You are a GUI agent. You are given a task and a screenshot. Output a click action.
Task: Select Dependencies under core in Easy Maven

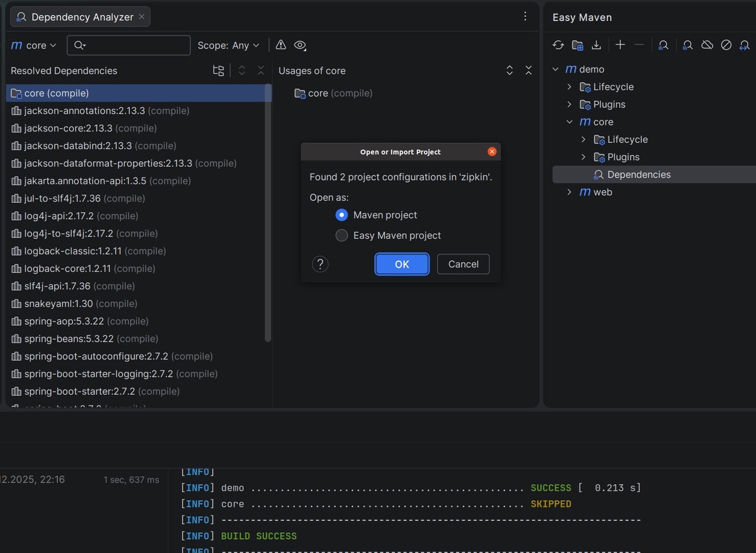click(x=654, y=174)
